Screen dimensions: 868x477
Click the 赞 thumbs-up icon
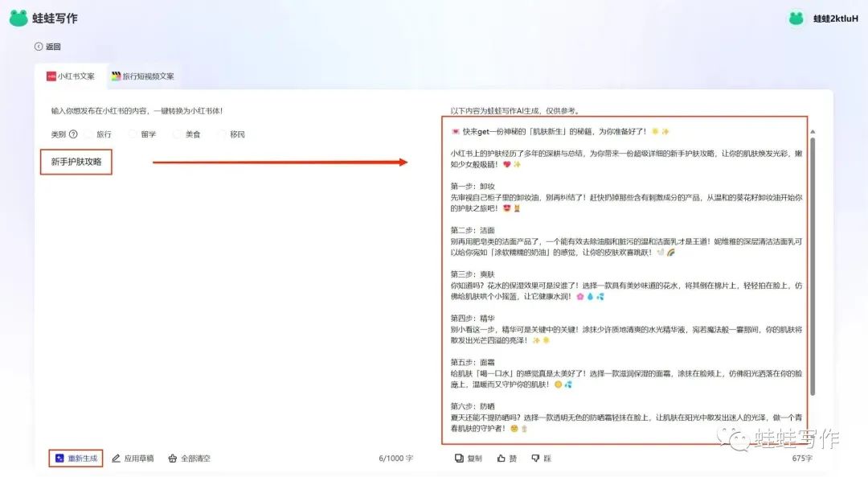click(x=502, y=458)
